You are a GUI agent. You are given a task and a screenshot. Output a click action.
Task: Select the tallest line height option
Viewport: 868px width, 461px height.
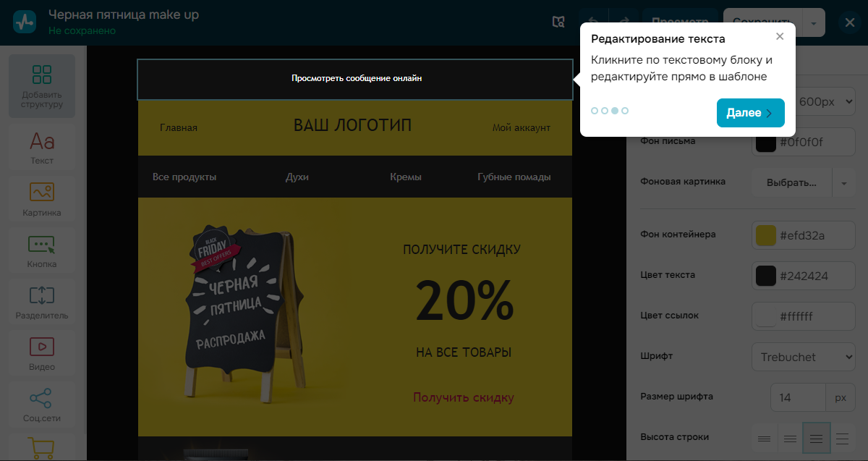coord(842,438)
